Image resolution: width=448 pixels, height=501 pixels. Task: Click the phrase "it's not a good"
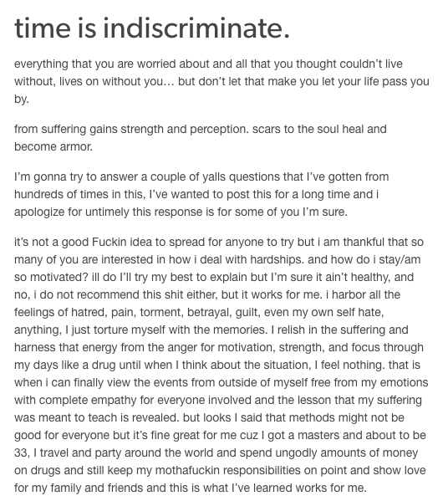[52, 242]
